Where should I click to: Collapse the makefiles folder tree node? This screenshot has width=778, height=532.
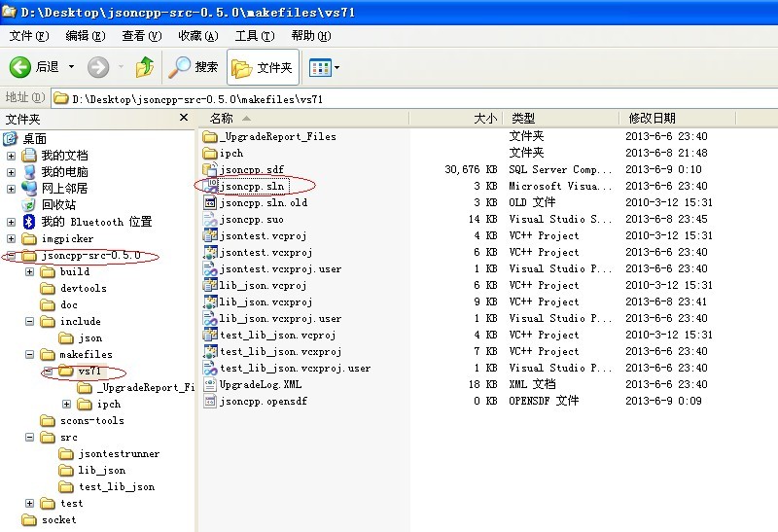point(30,354)
